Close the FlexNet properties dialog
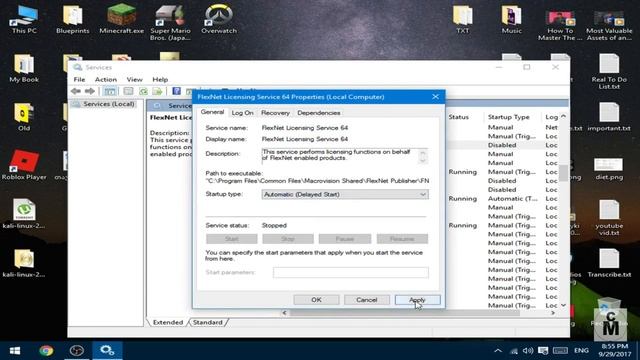Image resolution: width=640 pixels, height=360 pixels. (x=436, y=97)
